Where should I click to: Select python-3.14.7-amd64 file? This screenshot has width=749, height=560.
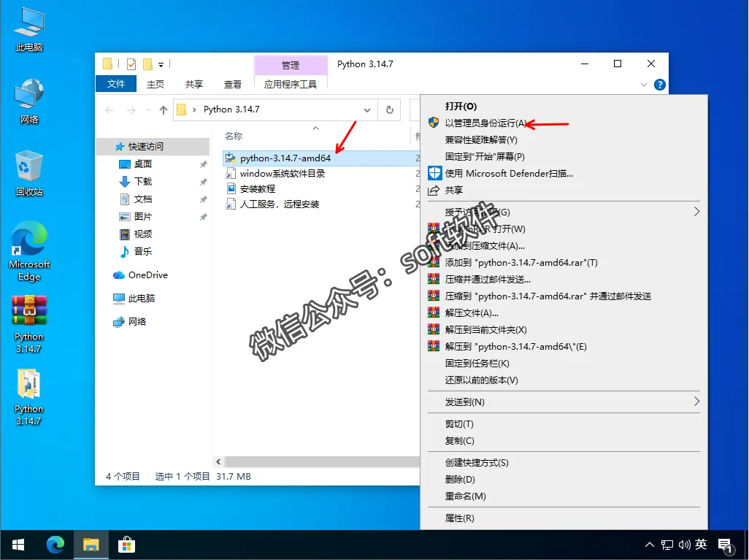click(x=321, y=158)
